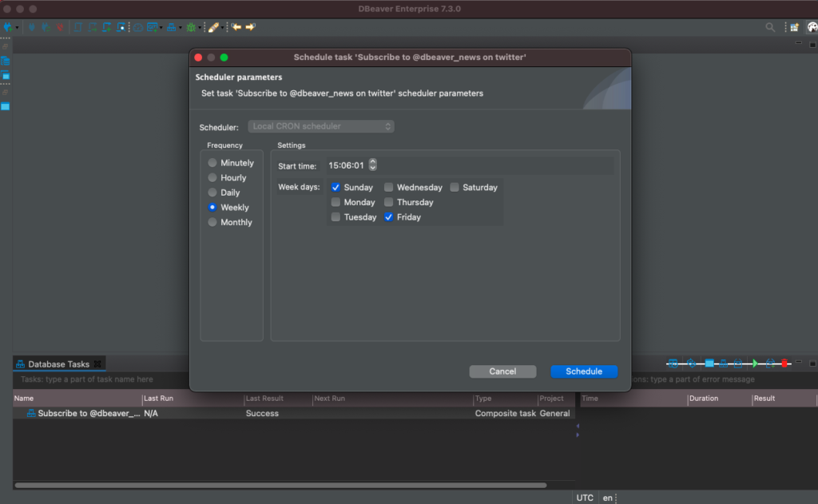Click the new SQL script icon with green plus
Viewport: 818px width, 504px height.
pos(107,27)
